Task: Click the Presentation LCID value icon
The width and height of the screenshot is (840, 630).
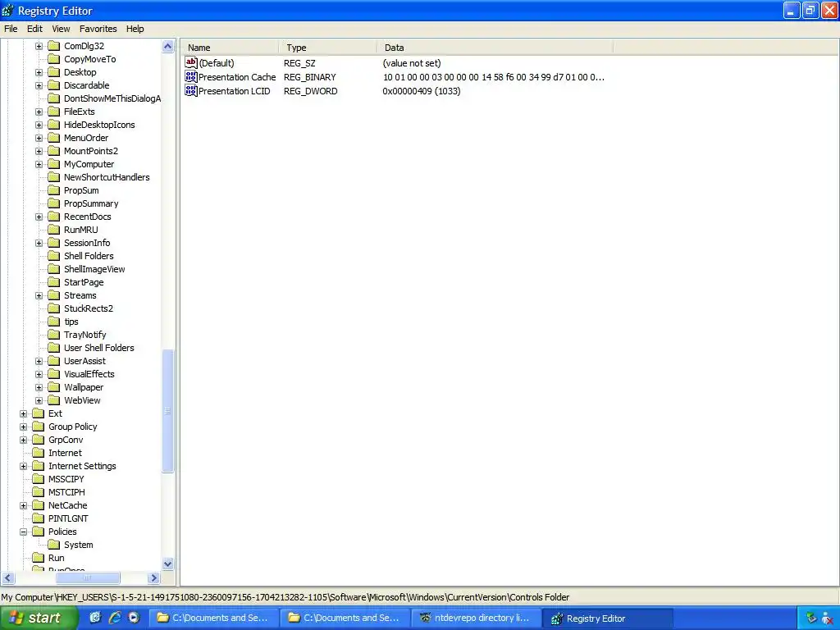Action: (191, 90)
